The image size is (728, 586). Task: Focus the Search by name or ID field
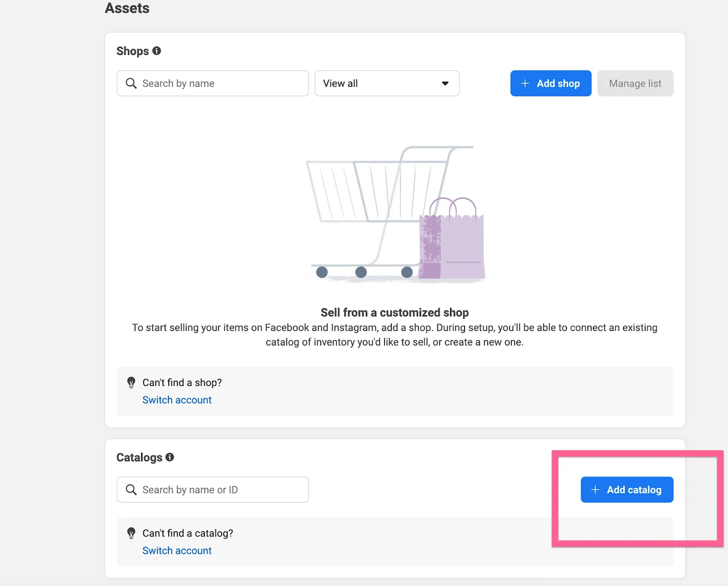click(212, 490)
